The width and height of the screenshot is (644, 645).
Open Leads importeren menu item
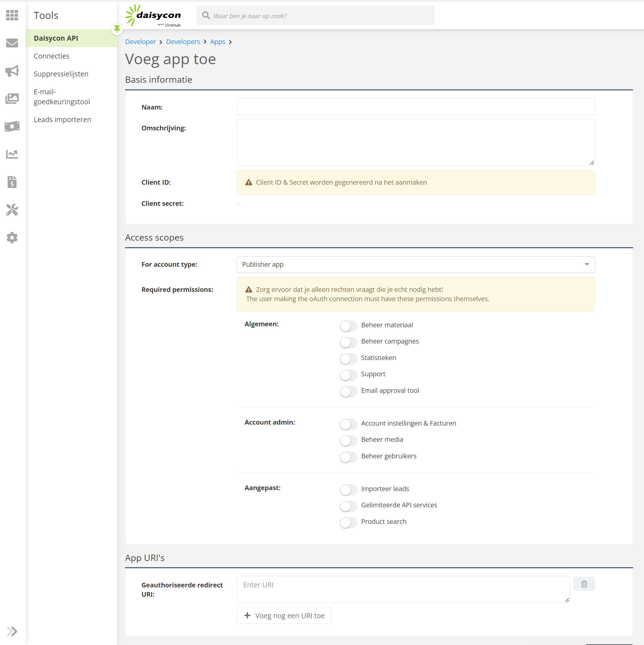pyautogui.click(x=63, y=119)
